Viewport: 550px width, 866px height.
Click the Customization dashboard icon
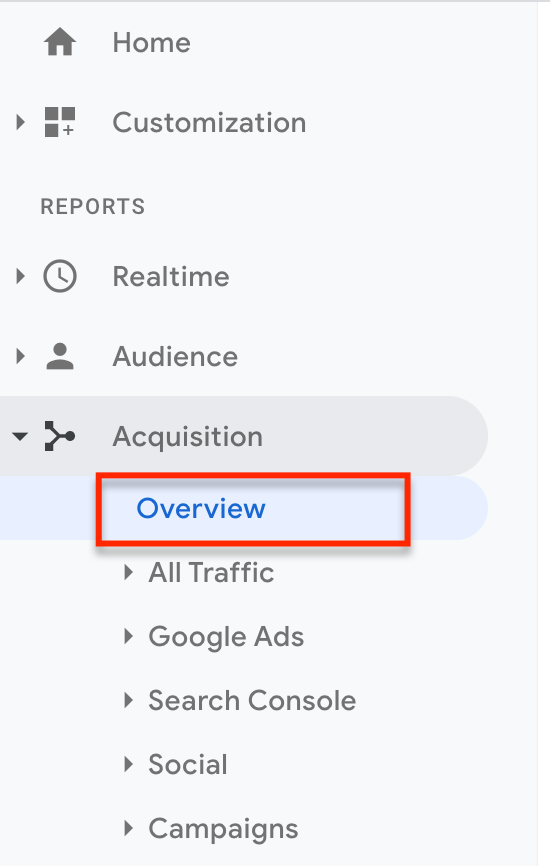60,122
